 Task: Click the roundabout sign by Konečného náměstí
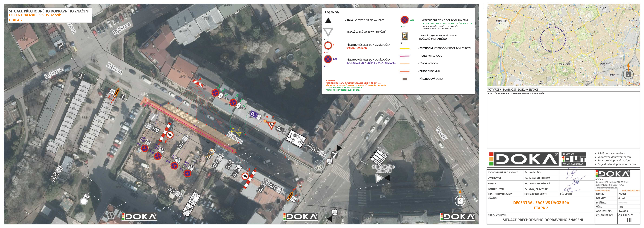pos(334,154)
